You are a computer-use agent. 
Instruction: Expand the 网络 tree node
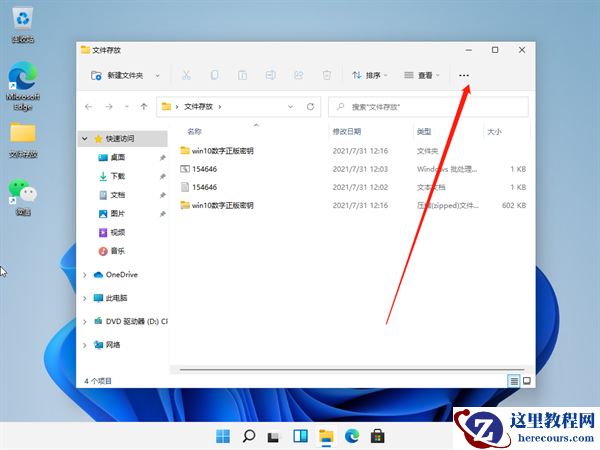(85, 345)
